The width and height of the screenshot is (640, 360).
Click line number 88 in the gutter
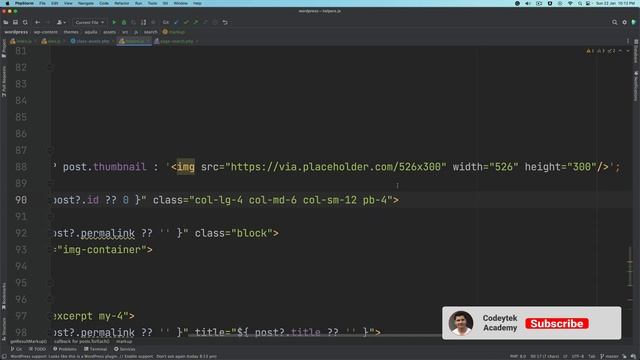click(21, 167)
